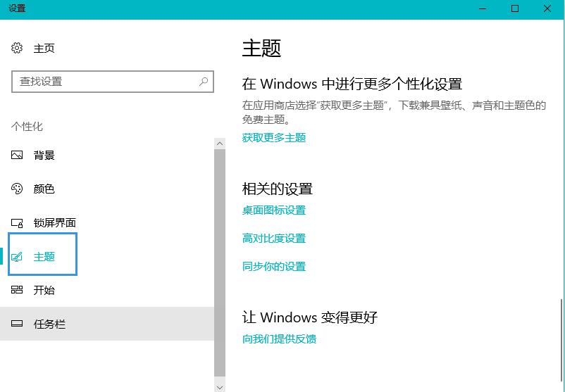Image resolution: width=565 pixels, height=392 pixels.
Task: Go to 锁屏界面 settings
Action: tap(107, 223)
